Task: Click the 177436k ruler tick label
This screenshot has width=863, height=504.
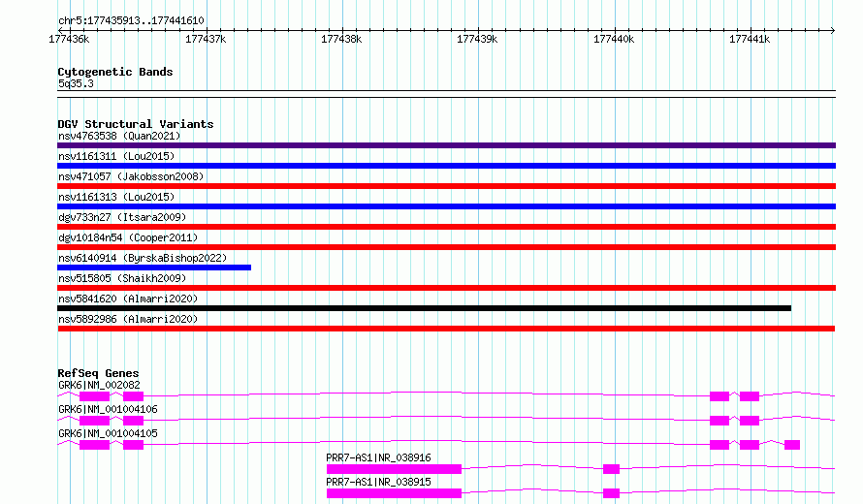Action: (69, 39)
